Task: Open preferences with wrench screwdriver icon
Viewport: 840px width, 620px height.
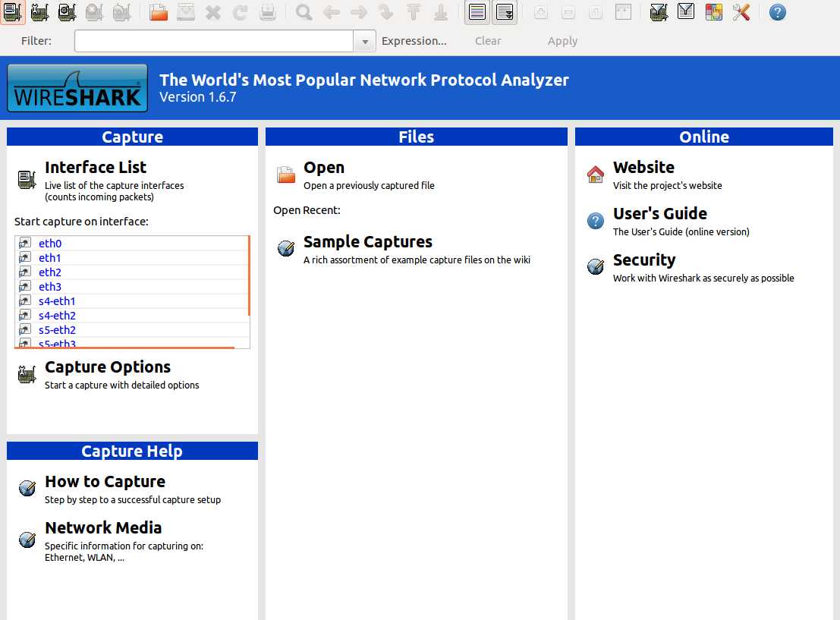Action: 741,12
